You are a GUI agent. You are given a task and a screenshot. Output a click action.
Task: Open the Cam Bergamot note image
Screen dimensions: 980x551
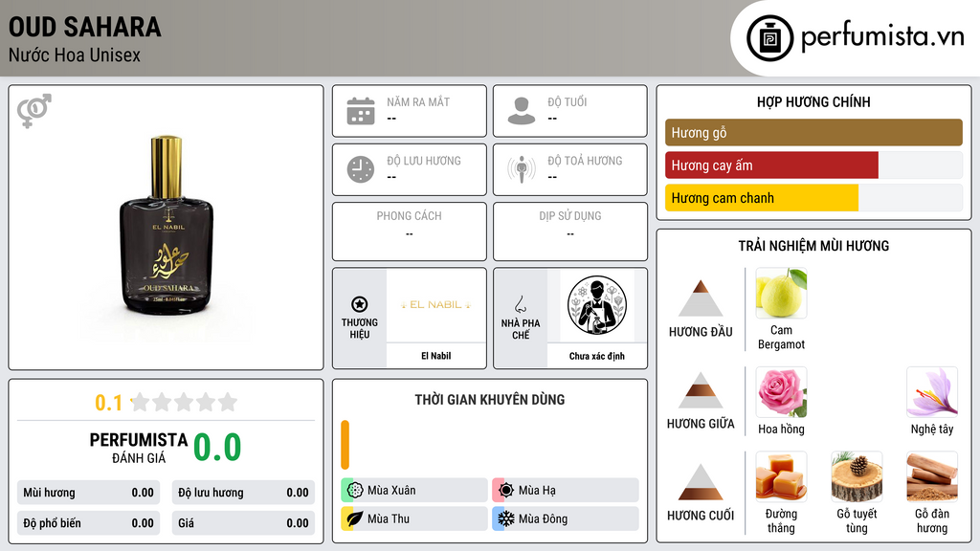point(781,293)
